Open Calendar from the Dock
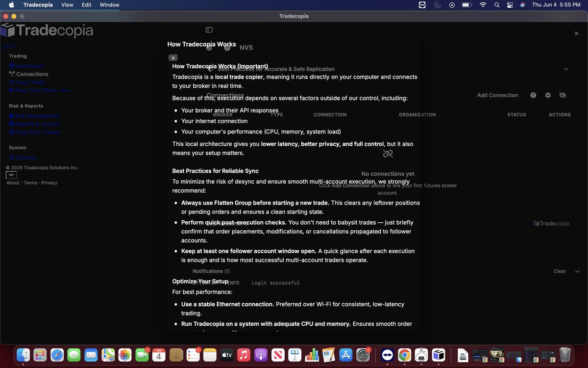The width and height of the screenshot is (588, 368). pyautogui.click(x=159, y=355)
